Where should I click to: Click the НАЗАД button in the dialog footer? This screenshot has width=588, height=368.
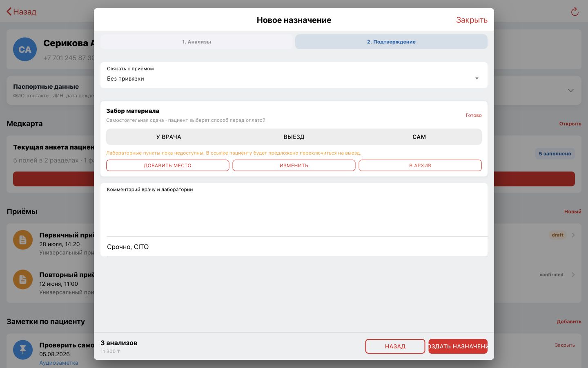395,346
